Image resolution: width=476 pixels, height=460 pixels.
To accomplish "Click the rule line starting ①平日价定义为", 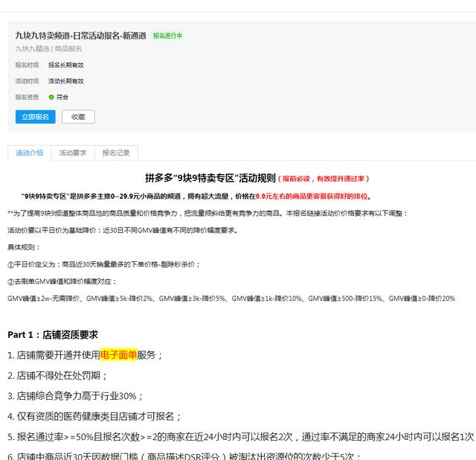I will [x=104, y=264].
